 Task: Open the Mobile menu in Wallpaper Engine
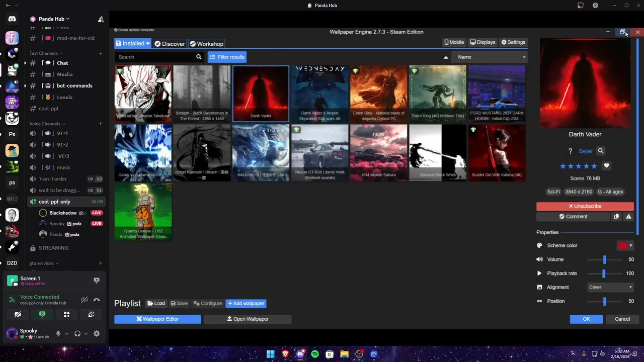pyautogui.click(x=454, y=42)
